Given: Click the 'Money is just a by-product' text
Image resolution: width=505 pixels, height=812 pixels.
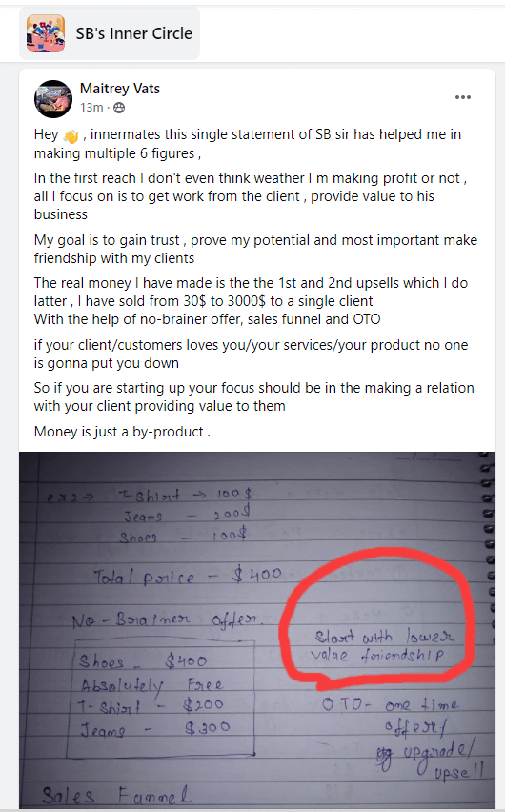Looking at the screenshot, I should pos(122,432).
